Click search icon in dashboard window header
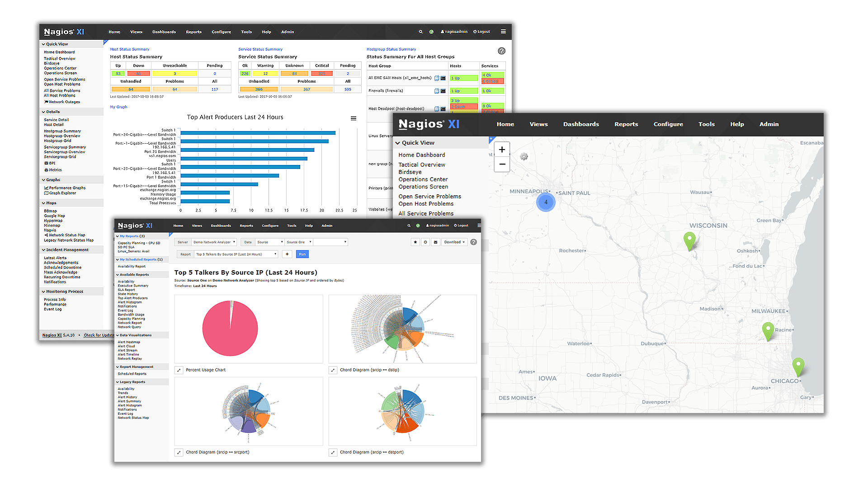868x488 pixels. tap(420, 32)
